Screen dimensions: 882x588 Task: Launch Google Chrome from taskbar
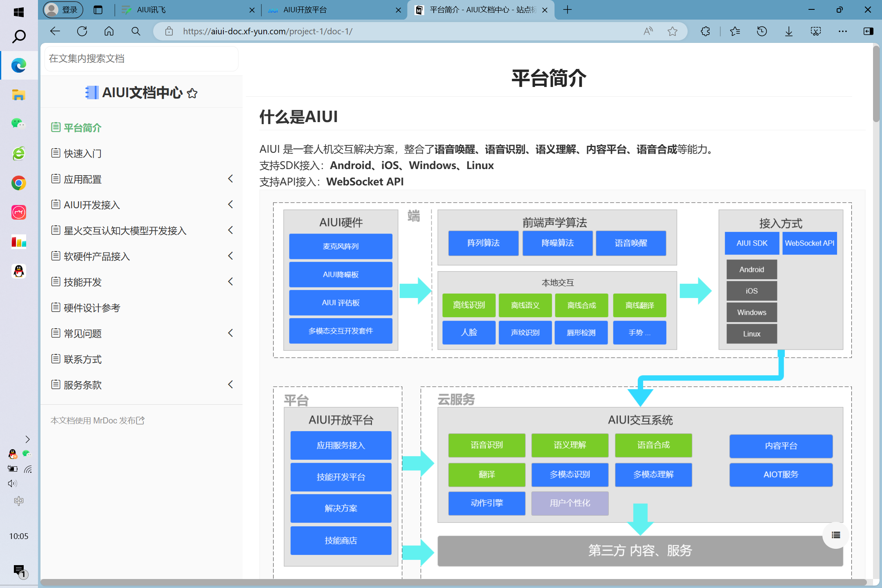[19, 183]
